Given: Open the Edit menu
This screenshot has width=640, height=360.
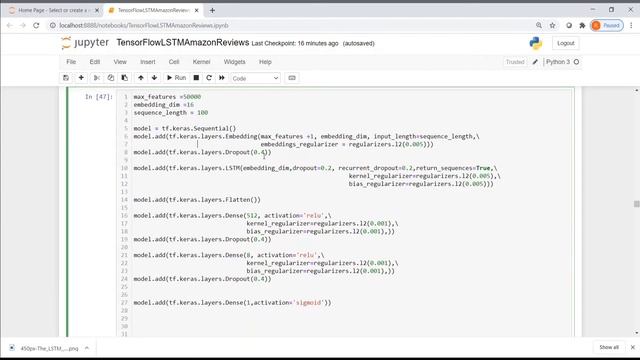Looking at the screenshot, I should (95, 62).
